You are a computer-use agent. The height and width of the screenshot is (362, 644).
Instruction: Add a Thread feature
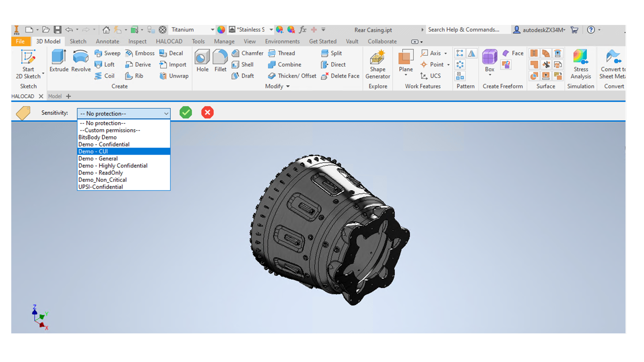281,53
